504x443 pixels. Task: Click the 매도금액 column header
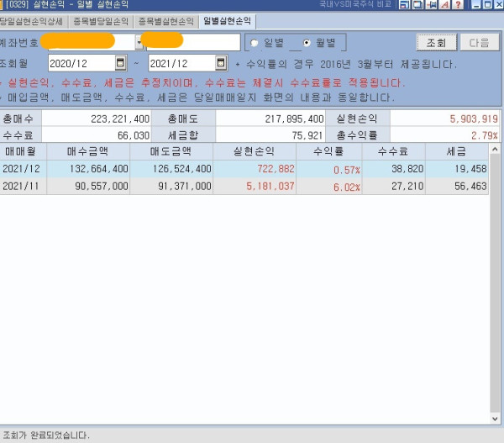171,151
